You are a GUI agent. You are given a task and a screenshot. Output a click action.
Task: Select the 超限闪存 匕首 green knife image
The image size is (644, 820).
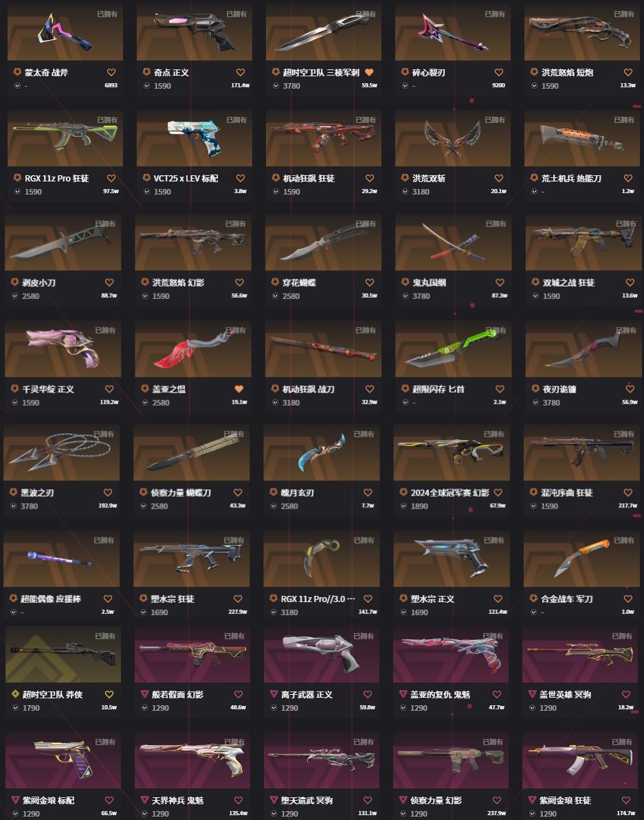(453, 348)
